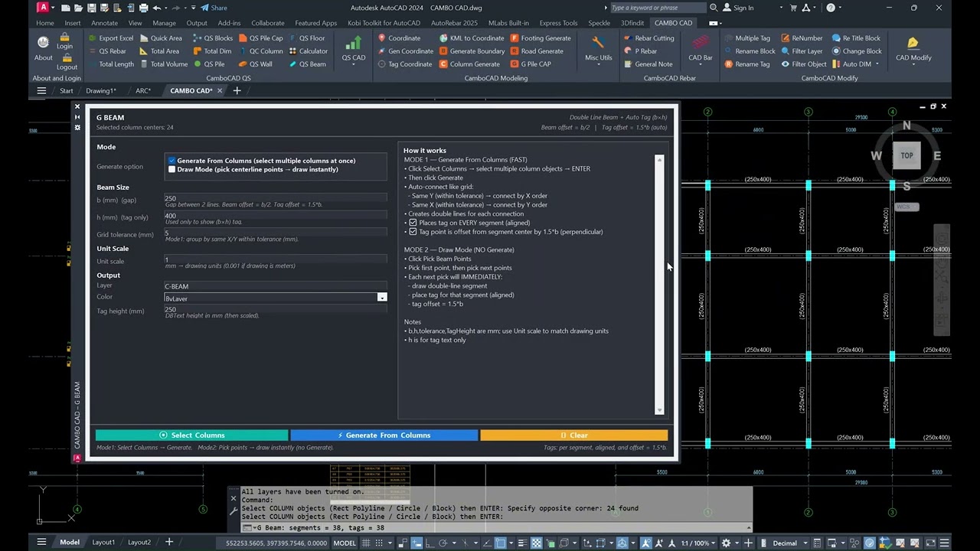
Task: Expand the Misc Utils dropdown
Action: pos(599,65)
